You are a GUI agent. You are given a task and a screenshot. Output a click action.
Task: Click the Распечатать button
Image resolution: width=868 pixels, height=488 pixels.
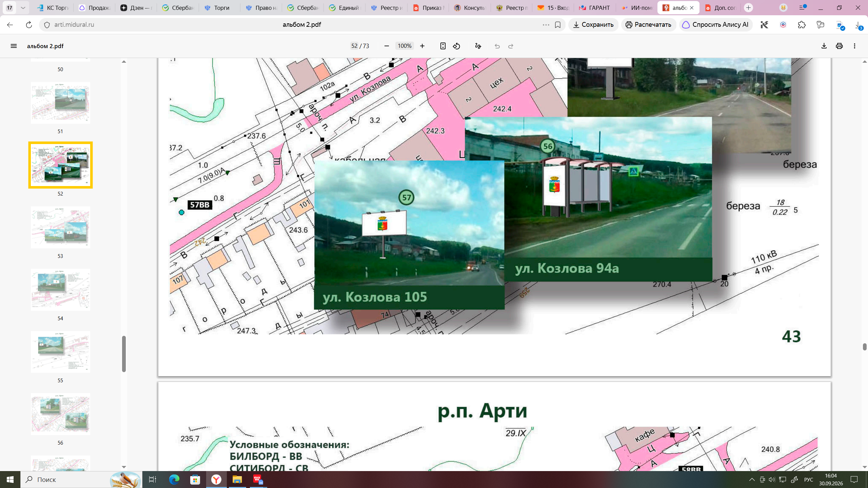[649, 25]
